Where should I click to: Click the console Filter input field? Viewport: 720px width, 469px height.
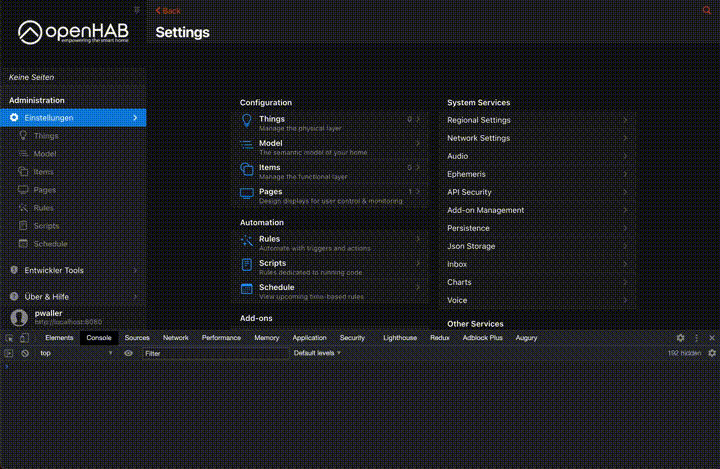(x=215, y=353)
